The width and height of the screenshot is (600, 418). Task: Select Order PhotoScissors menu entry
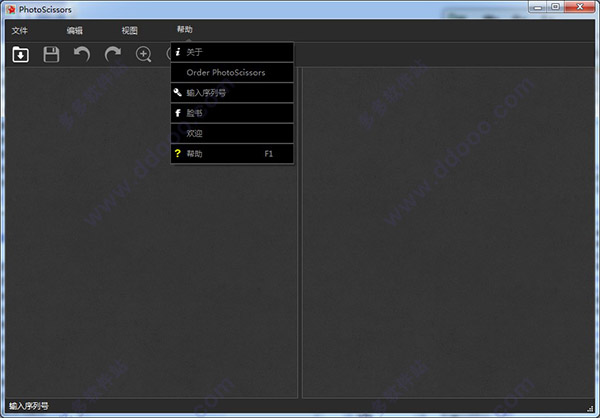(x=232, y=72)
